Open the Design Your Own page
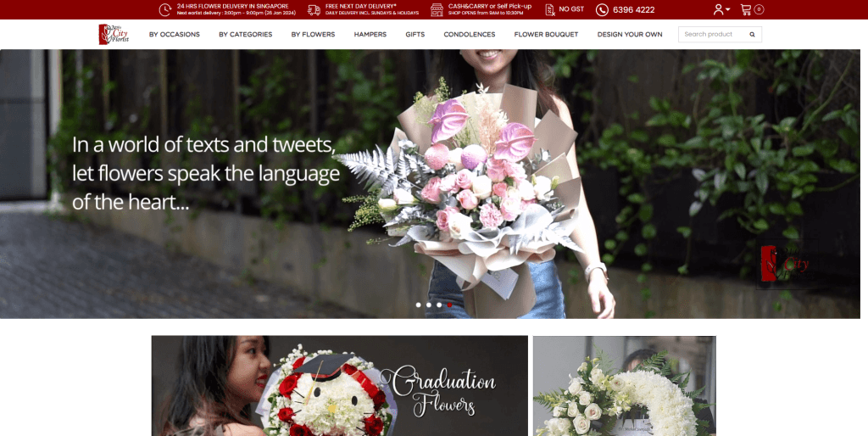The height and width of the screenshot is (436, 868). [630, 34]
